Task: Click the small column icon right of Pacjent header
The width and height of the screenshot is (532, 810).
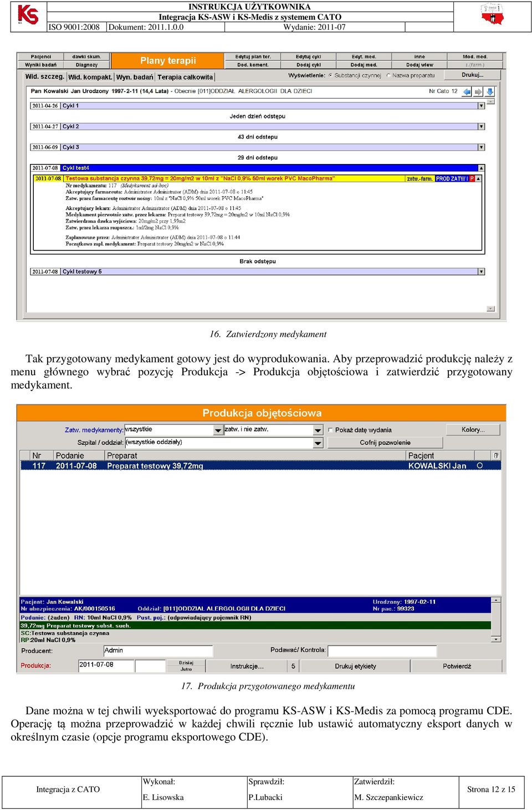Action: [496, 455]
